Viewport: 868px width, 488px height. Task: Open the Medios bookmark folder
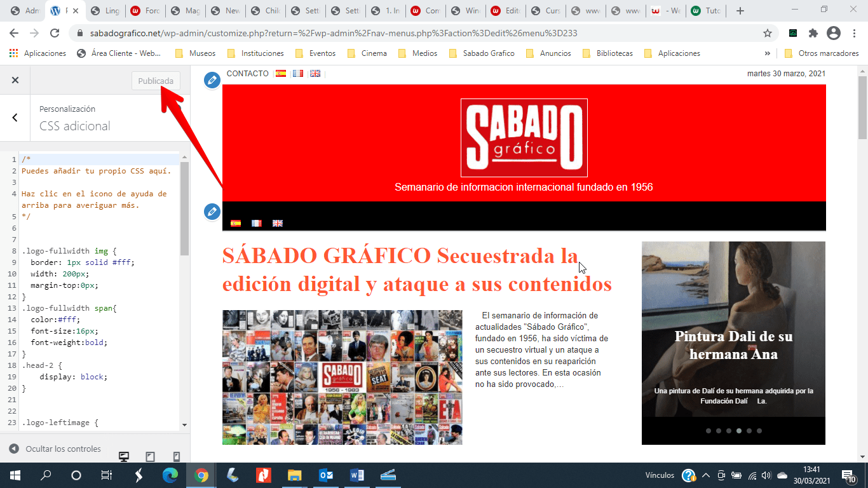pos(418,53)
